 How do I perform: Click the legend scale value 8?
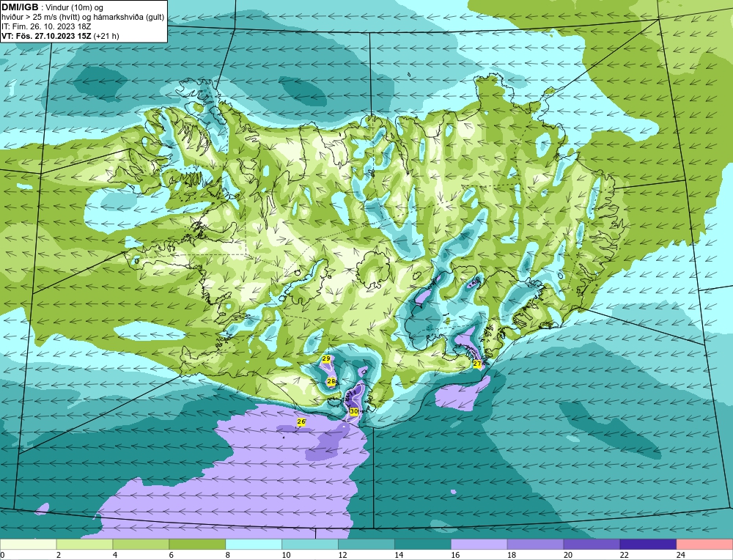(x=229, y=555)
